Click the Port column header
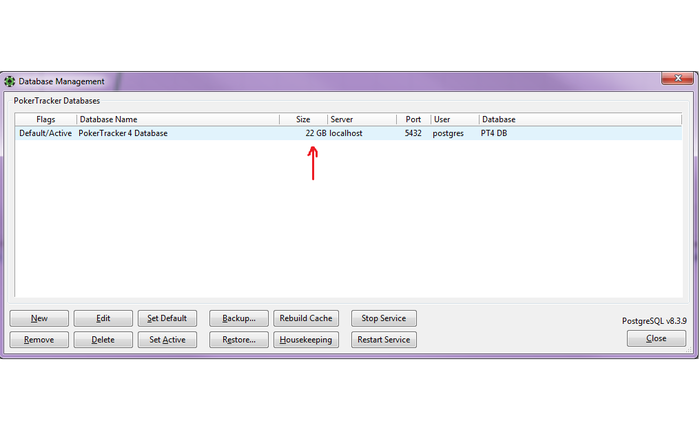The width and height of the screenshot is (700, 435). pyautogui.click(x=413, y=119)
